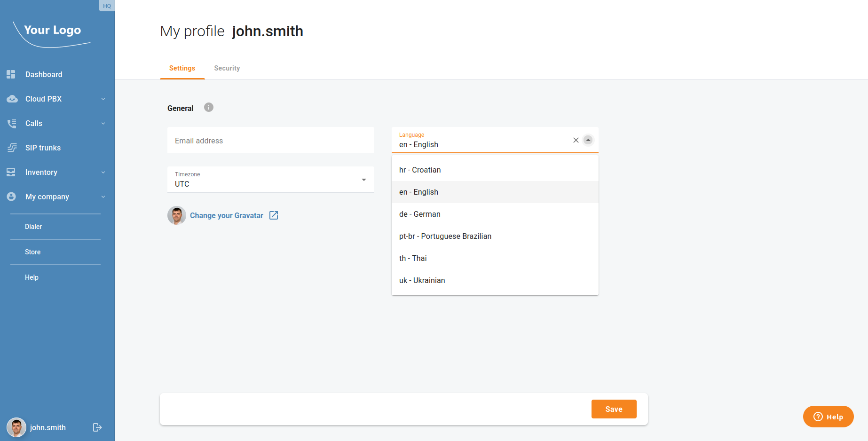Click the logout icon beside john.smith
Image resolution: width=868 pixels, height=441 pixels.
click(97, 427)
